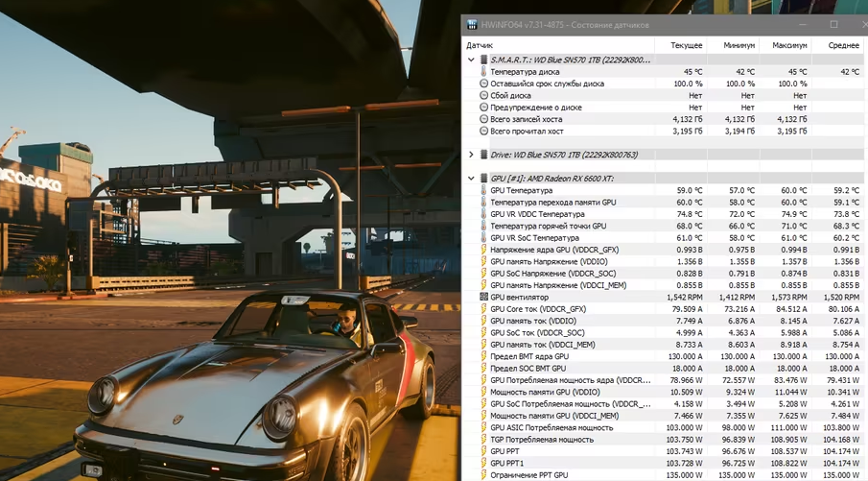The height and width of the screenshot is (481, 868).
Task: Select GPU память Напряжение (VDDCI_MEM) row label
Action: click(558, 285)
